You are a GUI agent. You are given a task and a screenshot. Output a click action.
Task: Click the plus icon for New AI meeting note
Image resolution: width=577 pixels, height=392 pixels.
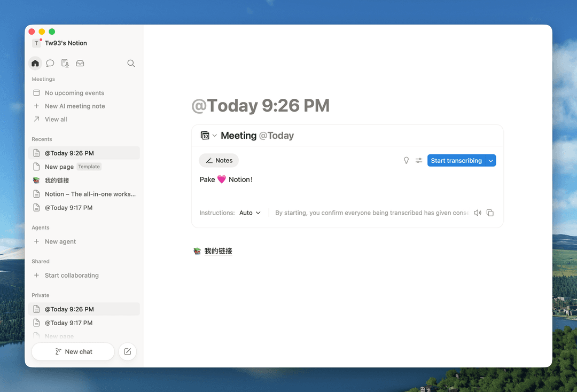[x=36, y=106]
